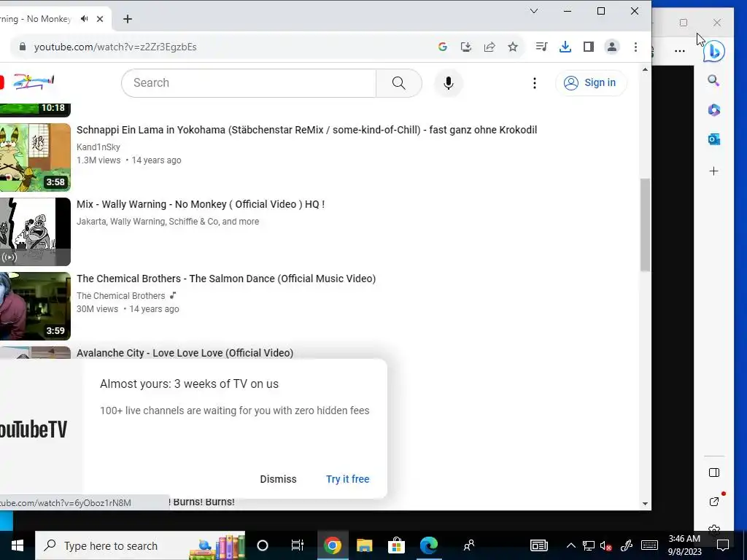Open the Windows Start menu

18,545
